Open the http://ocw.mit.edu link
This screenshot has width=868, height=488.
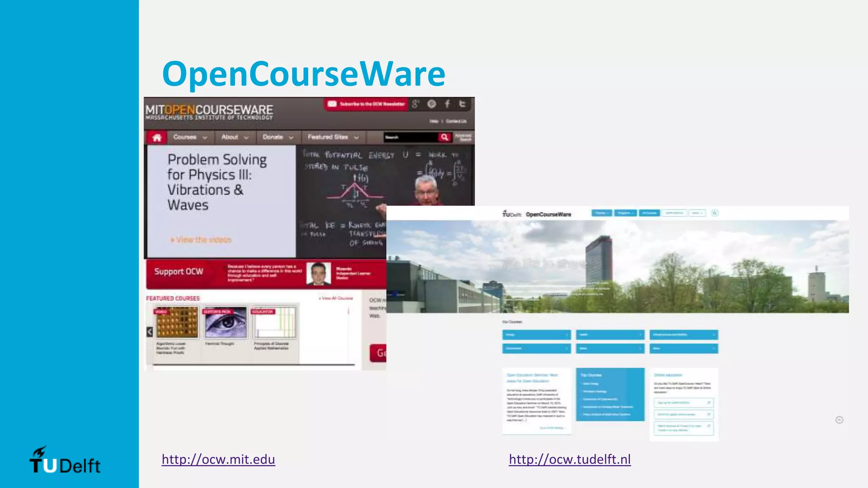218,459
